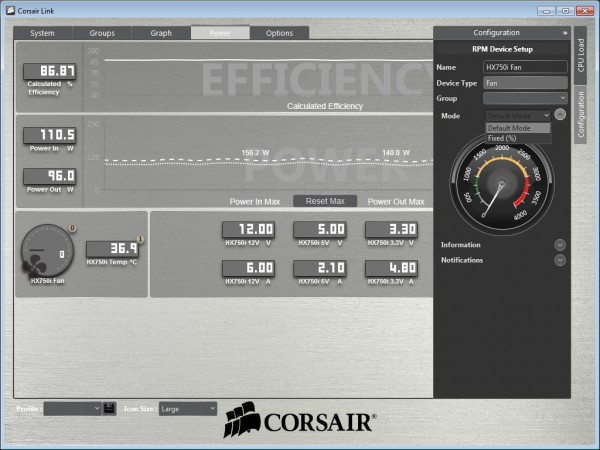Click the 156.2 W max value

pyautogui.click(x=255, y=153)
